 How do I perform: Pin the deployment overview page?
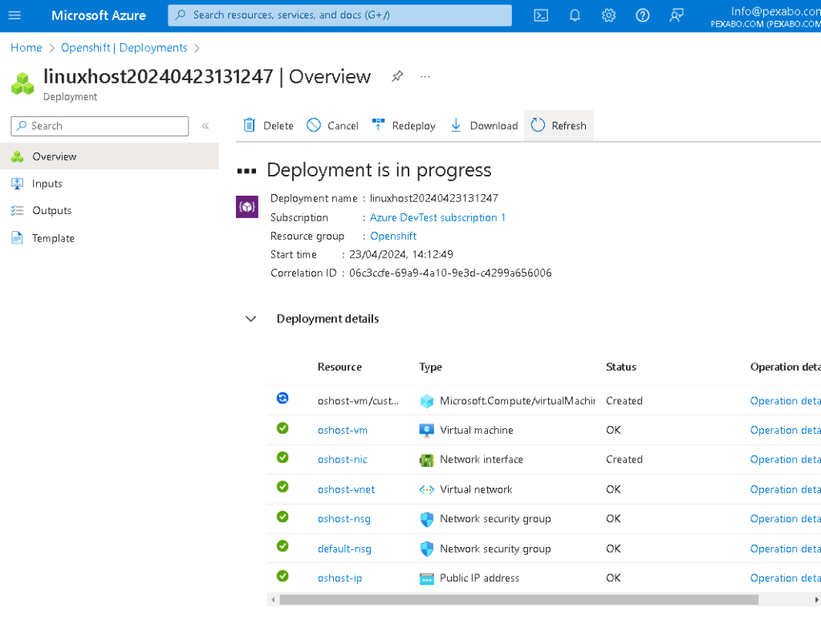(397, 76)
